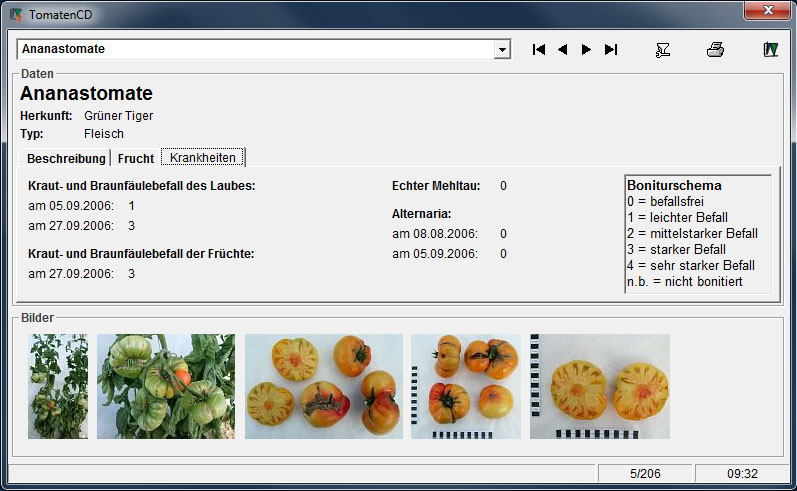The width and height of the screenshot is (797, 491).
Task: Advance to the next tomato record
Action: [587, 49]
